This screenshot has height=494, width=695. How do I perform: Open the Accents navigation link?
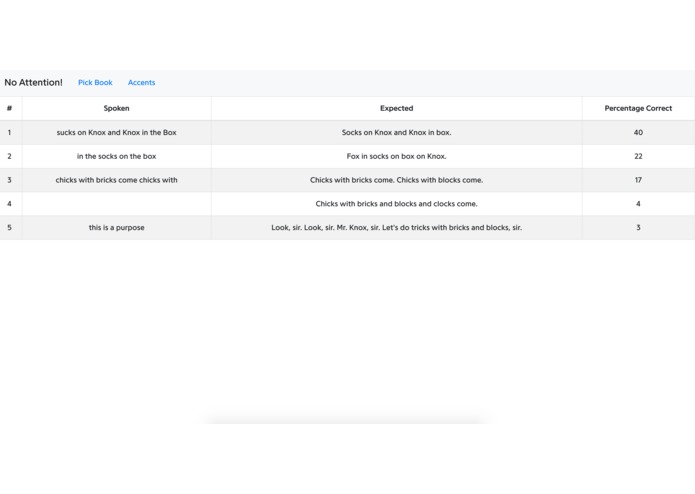coord(141,82)
